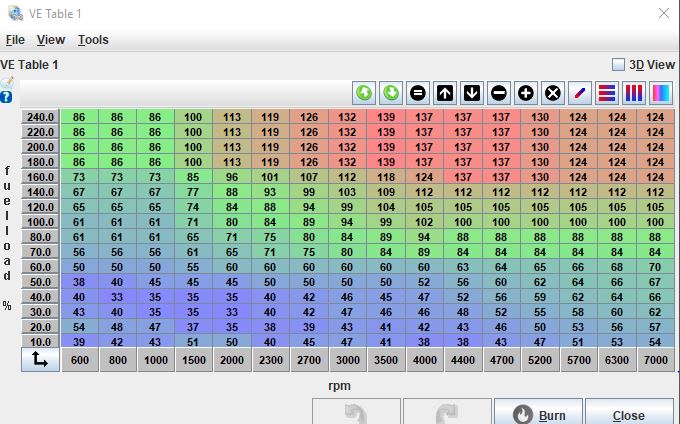Open the File menu
Image resolution: width=680 pixels, height=424 pixels.
click(15, 40)
